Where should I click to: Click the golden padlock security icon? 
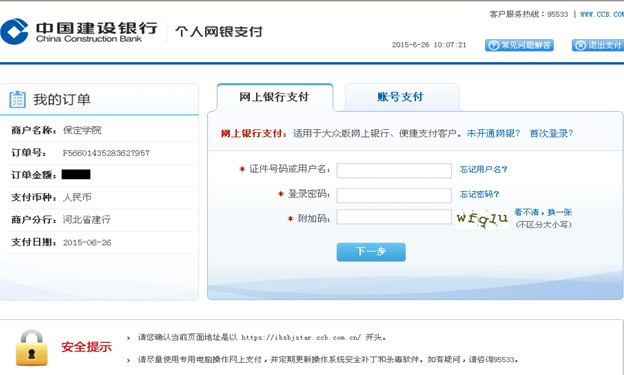pos(31,348)
